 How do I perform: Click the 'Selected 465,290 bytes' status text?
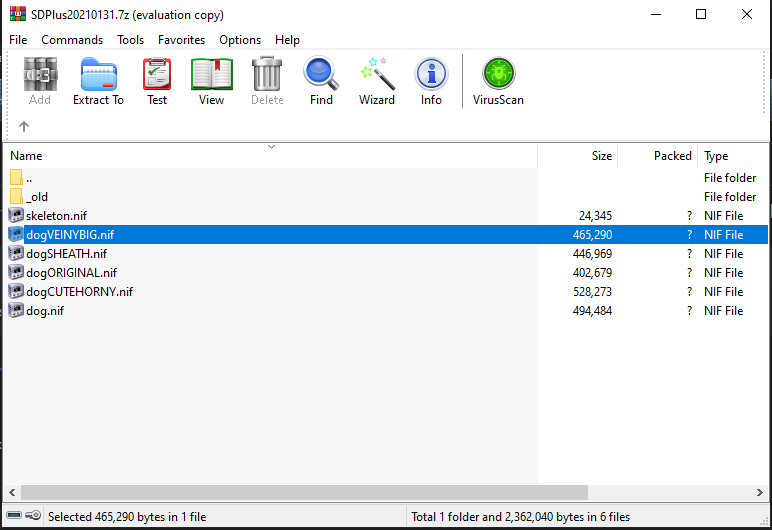click(127, 517)
